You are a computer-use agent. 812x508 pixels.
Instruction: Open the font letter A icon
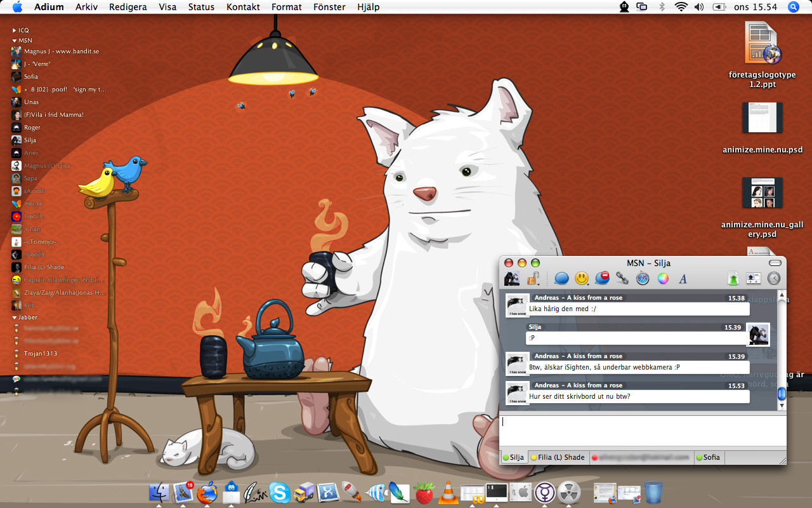(683, 278)
